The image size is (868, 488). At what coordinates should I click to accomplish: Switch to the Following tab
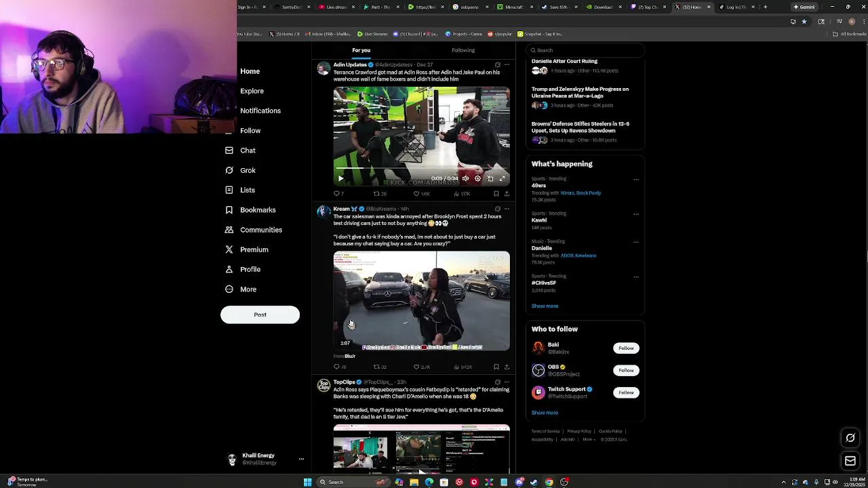[x=463, y=50]
